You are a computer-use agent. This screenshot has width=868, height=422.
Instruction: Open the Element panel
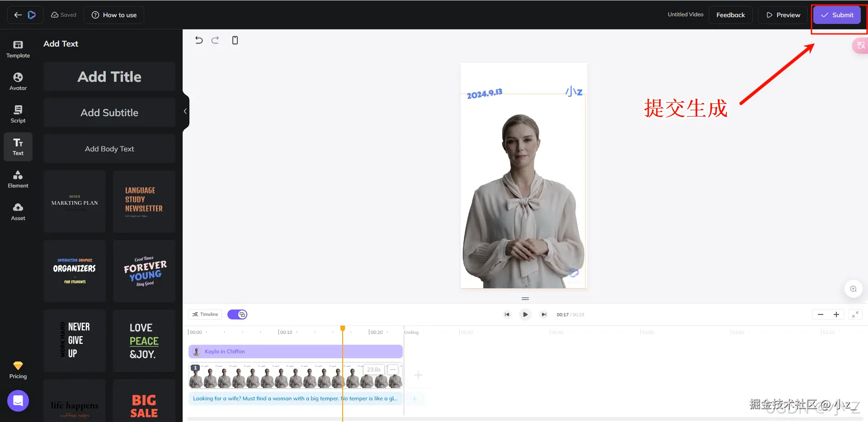coord(18,179)
